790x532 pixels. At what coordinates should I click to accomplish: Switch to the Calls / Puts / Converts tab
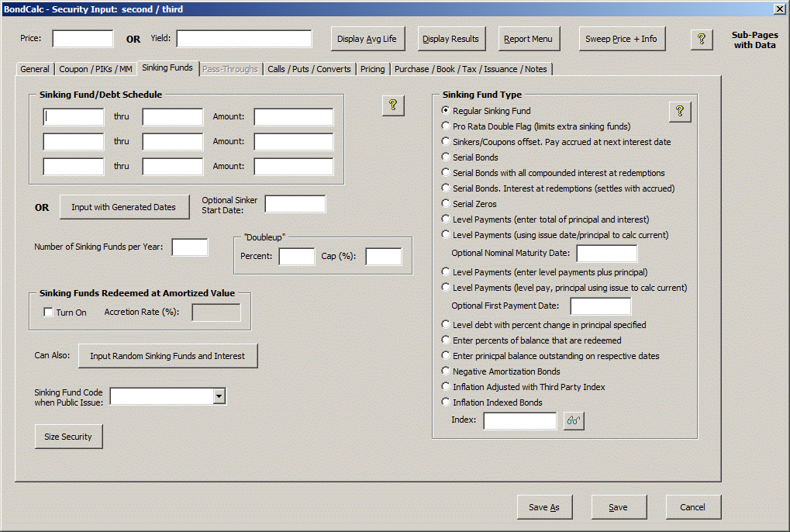coord(309,69)
